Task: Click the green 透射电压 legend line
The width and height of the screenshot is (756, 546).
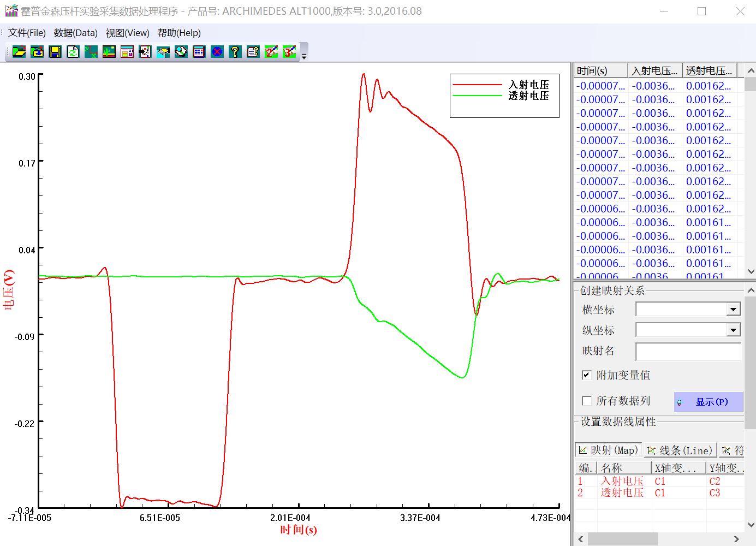Action: coord(477,96)
